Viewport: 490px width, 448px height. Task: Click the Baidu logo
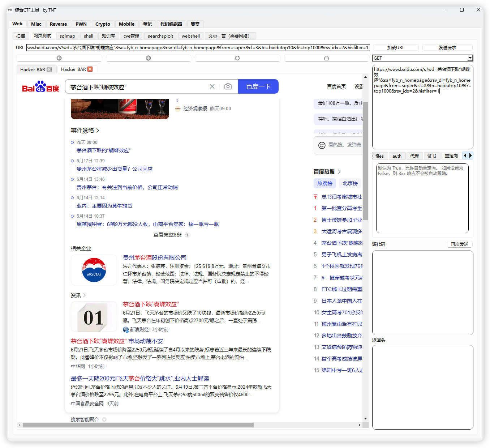coord(40,86)
